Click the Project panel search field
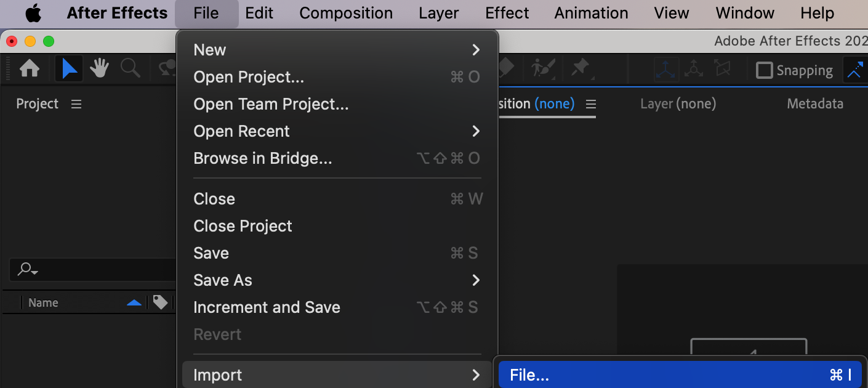Viewport: 868px width, 388px height. click(x=92, y=269)
